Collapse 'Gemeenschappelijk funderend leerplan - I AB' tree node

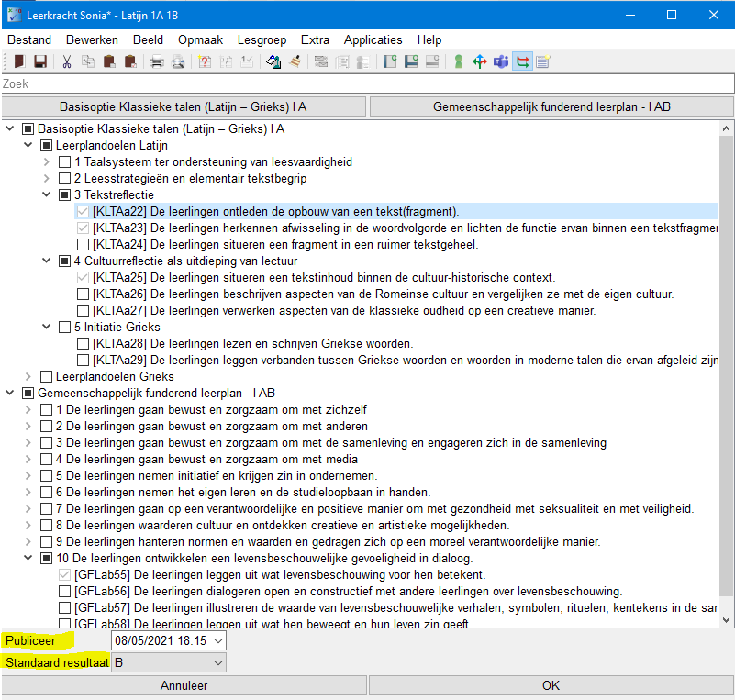tap(10, 393)
